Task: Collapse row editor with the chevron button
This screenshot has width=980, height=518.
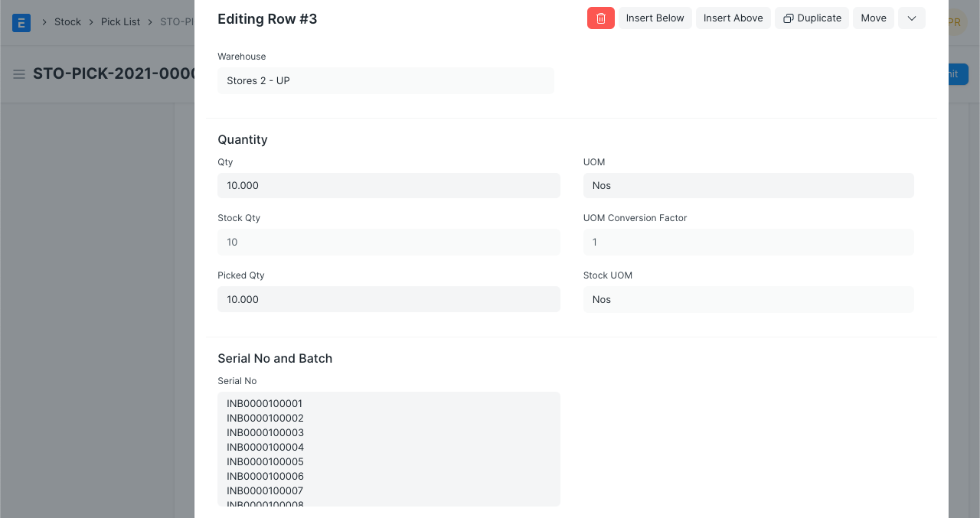Action: tap(911, 18)
